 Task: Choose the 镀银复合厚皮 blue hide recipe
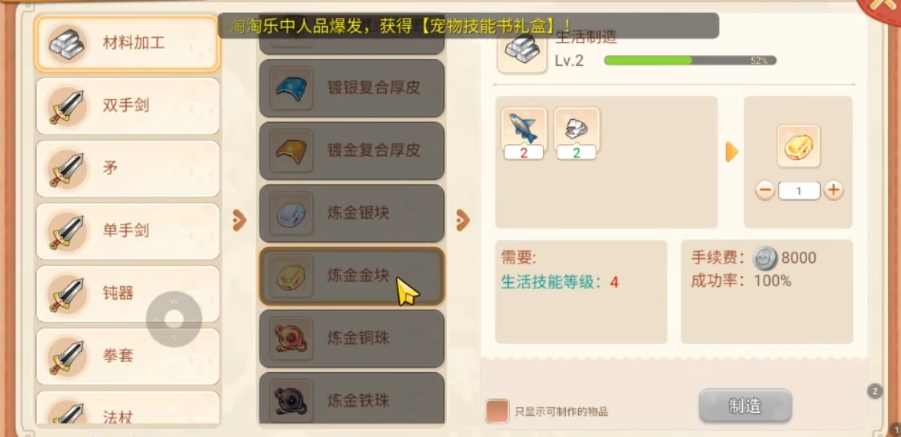[x=352, y=88]
